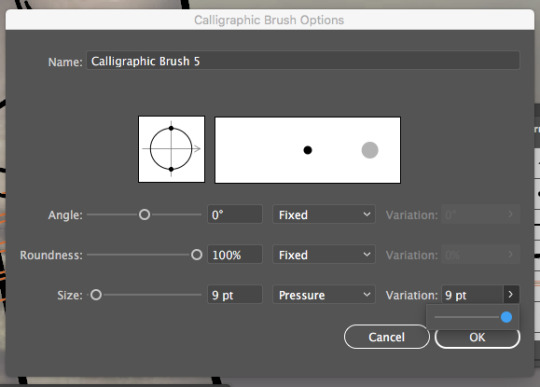Screen dimensions: 540x387
Task: Open the Size Pressure dropdown
Action: 324,295
